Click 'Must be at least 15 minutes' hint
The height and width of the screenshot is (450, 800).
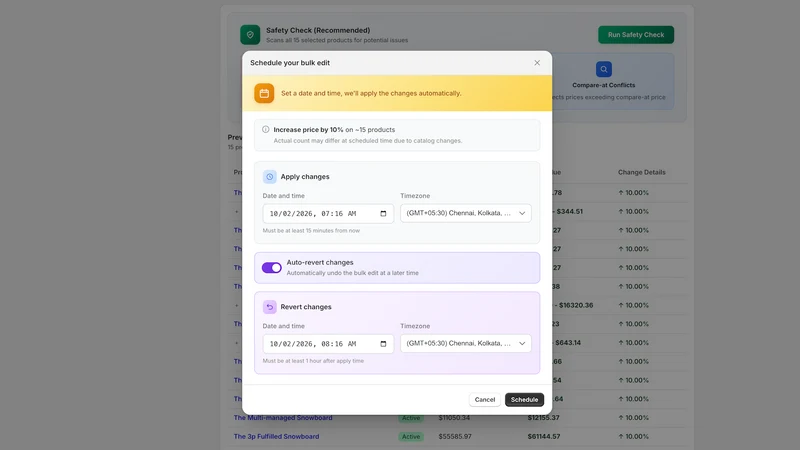click(x=311, y=231)
